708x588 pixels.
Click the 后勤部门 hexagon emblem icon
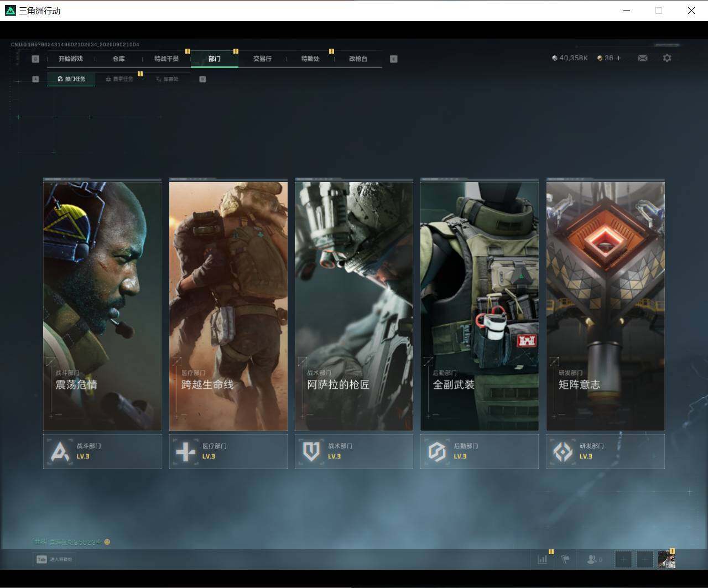click(x=437, y=452)
